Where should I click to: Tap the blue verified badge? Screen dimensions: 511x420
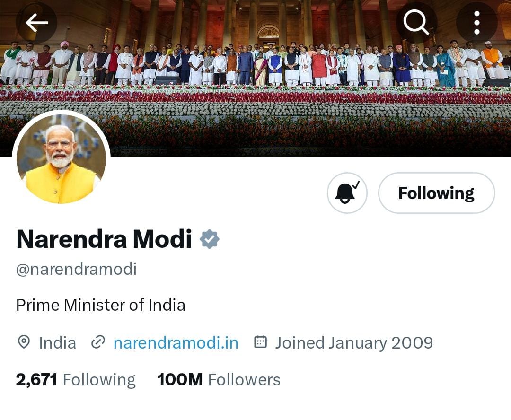(x=210, y=239)
